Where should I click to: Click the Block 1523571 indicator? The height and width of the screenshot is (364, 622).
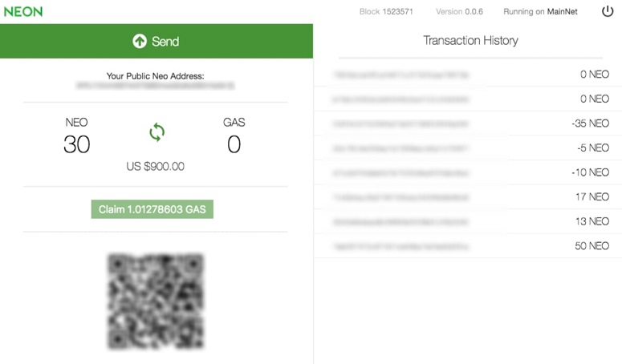click(x=388, y=12)
